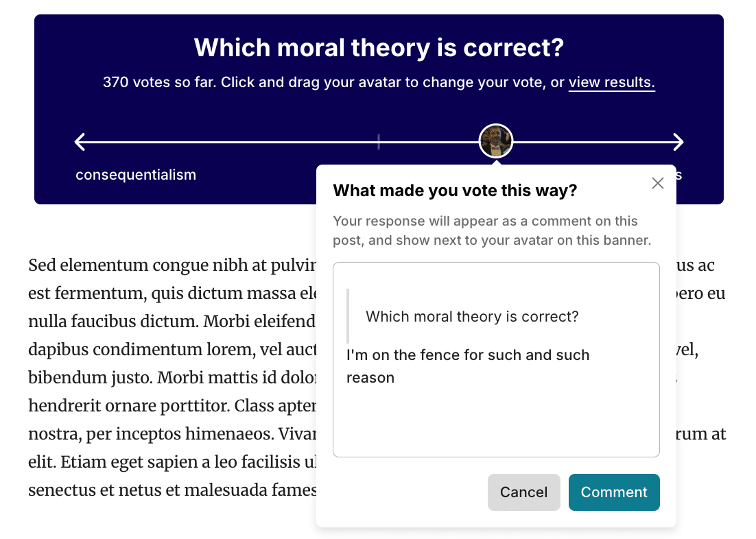Close the 'What made you vote this way?' popup
This screenshot has height=539, width=756.
[658, 183]
